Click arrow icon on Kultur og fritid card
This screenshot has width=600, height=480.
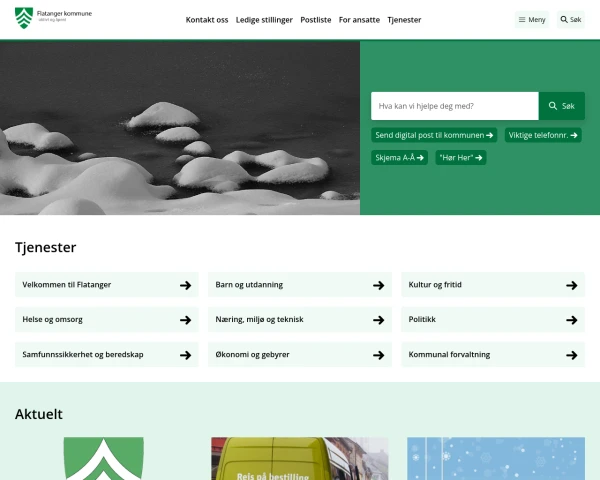[x=572, y=285]
